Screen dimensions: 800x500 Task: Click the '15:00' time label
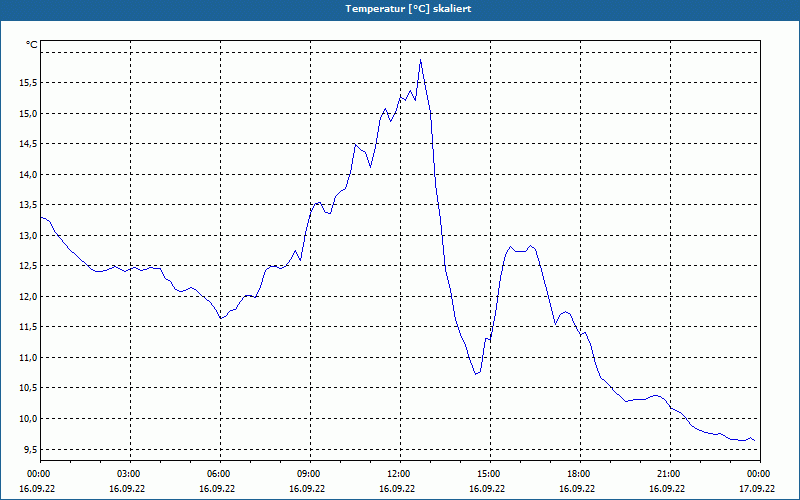tap(490, 474)
